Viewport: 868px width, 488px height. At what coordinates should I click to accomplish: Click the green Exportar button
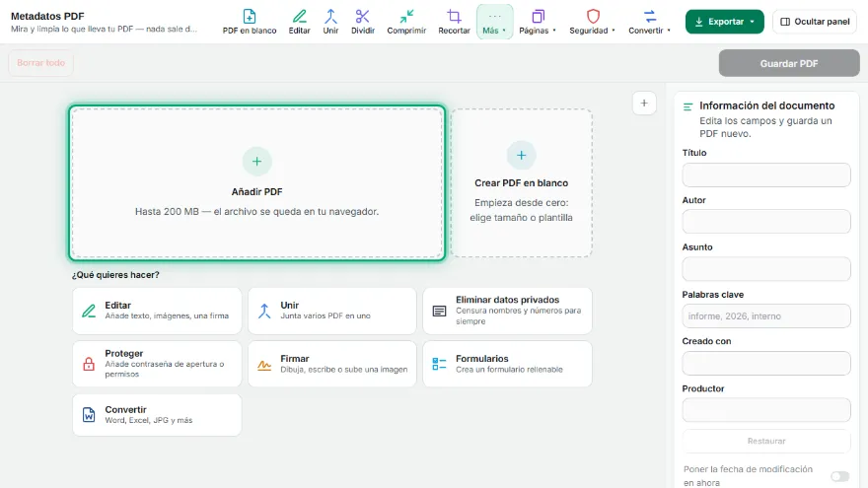(725, 22)
